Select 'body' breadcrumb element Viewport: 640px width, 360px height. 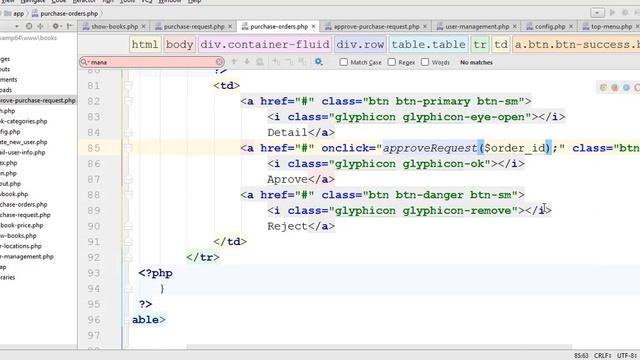pyautogui.click(x=180, y=44)
